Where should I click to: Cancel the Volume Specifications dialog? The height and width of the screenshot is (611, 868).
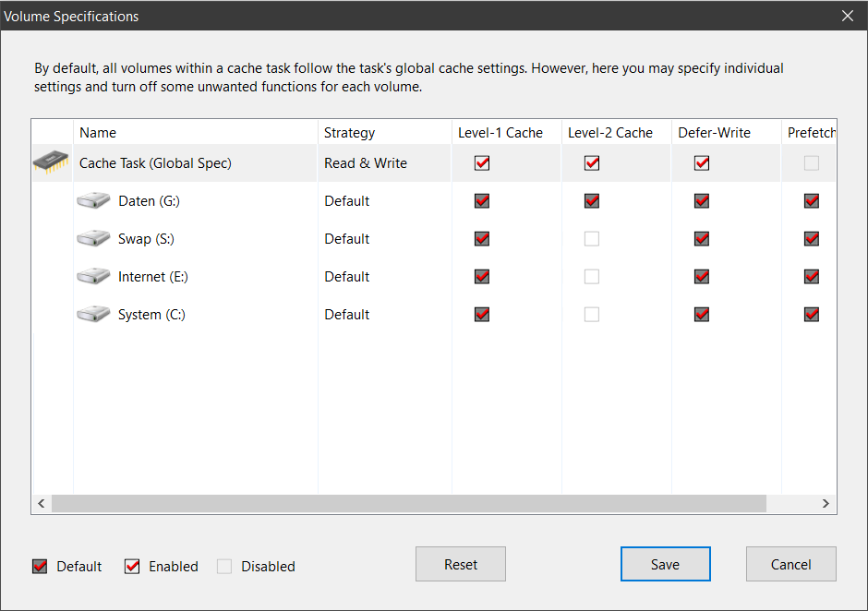pos(790,564)
